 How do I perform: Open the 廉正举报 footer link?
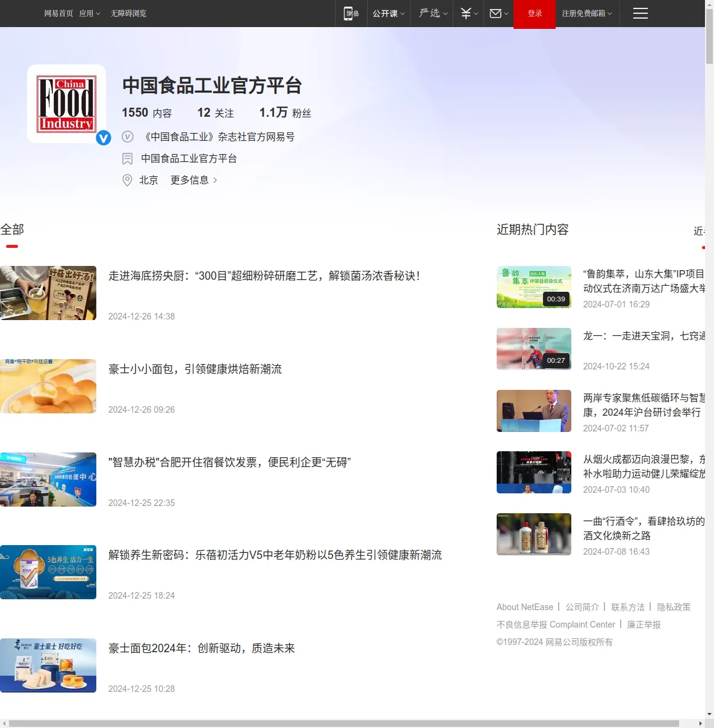click(x=644, y=625)
